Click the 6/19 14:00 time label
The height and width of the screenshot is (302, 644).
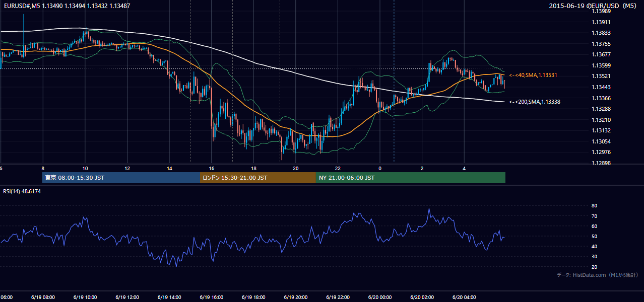click(169, 297)
